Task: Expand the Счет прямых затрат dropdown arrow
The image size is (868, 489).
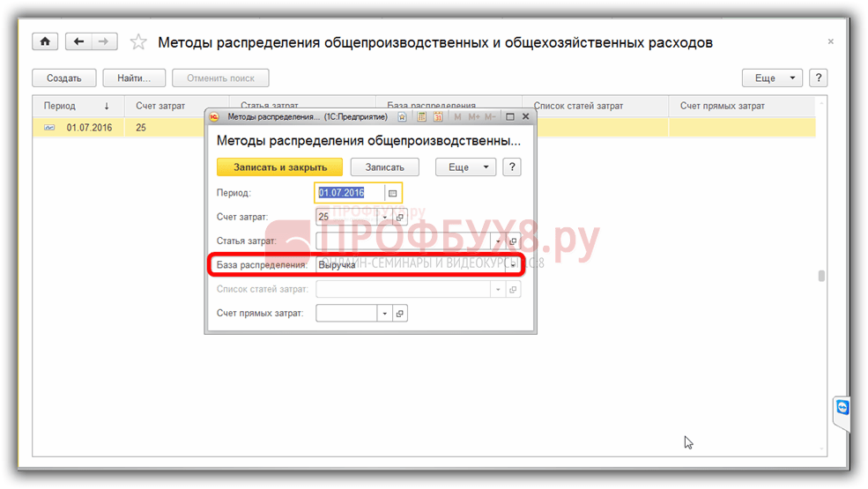Action: [x=385, y=314]
